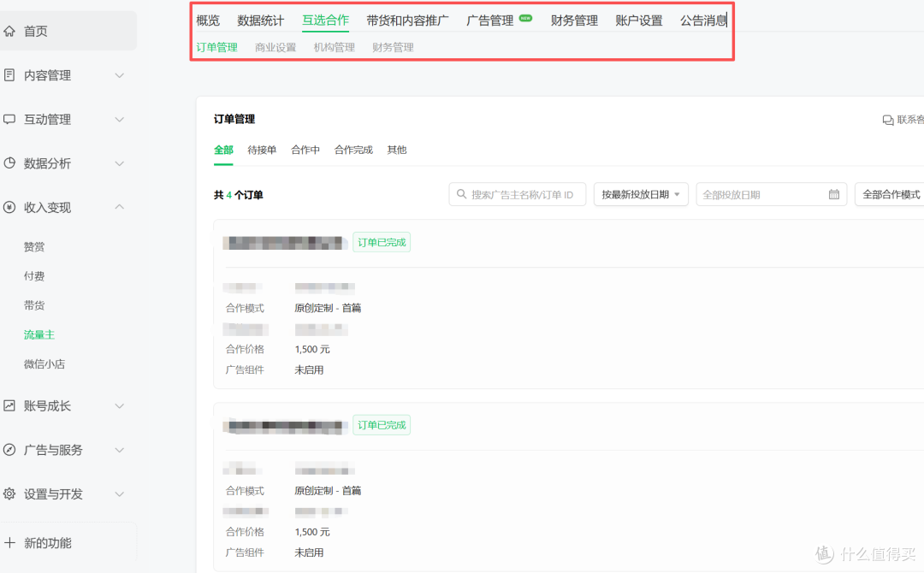
Task: Open 付费 under 收入变现
Action: point(34,276)
